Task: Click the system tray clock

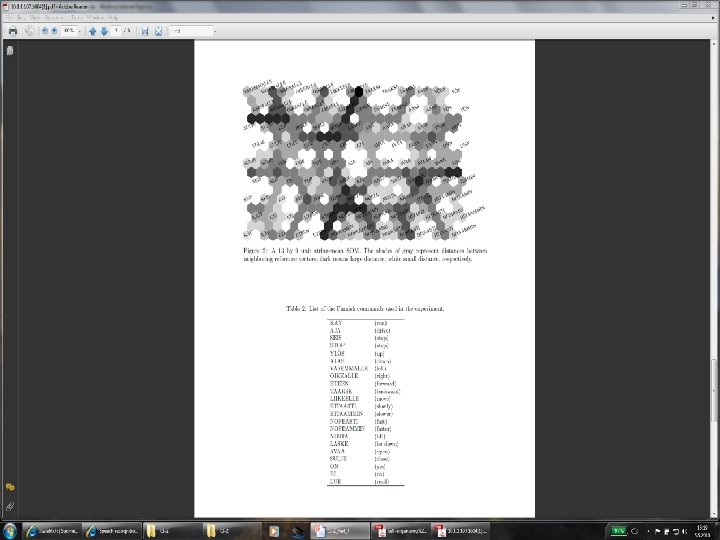Action: click(702, 531)
